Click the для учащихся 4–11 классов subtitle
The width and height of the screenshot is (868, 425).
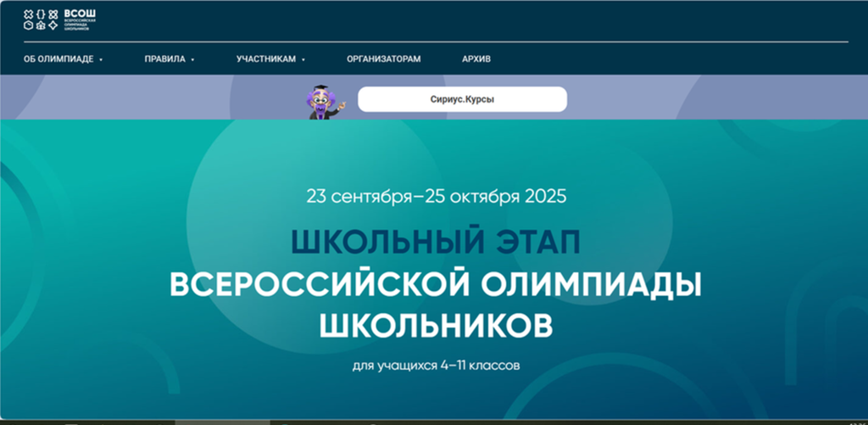(435, 366)
